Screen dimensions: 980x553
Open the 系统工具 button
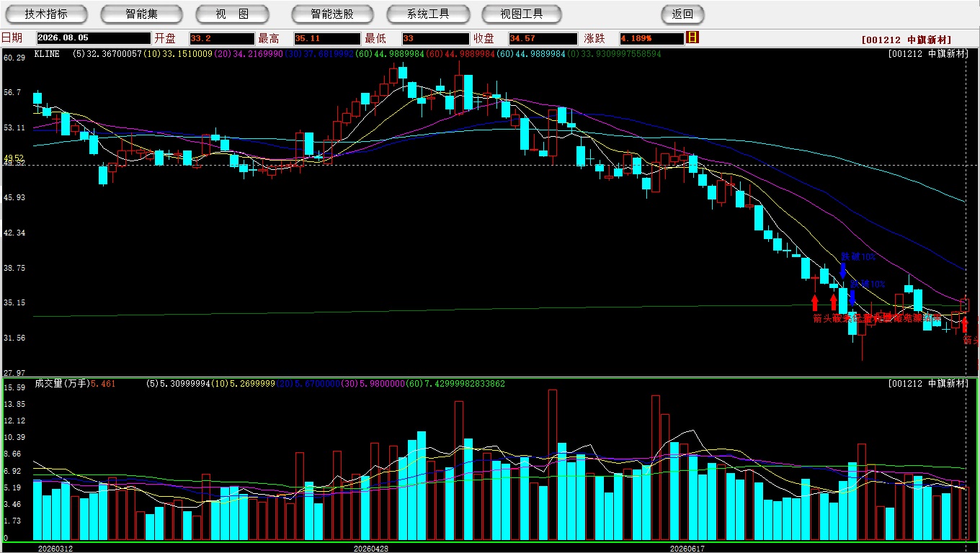coord(428,14)
